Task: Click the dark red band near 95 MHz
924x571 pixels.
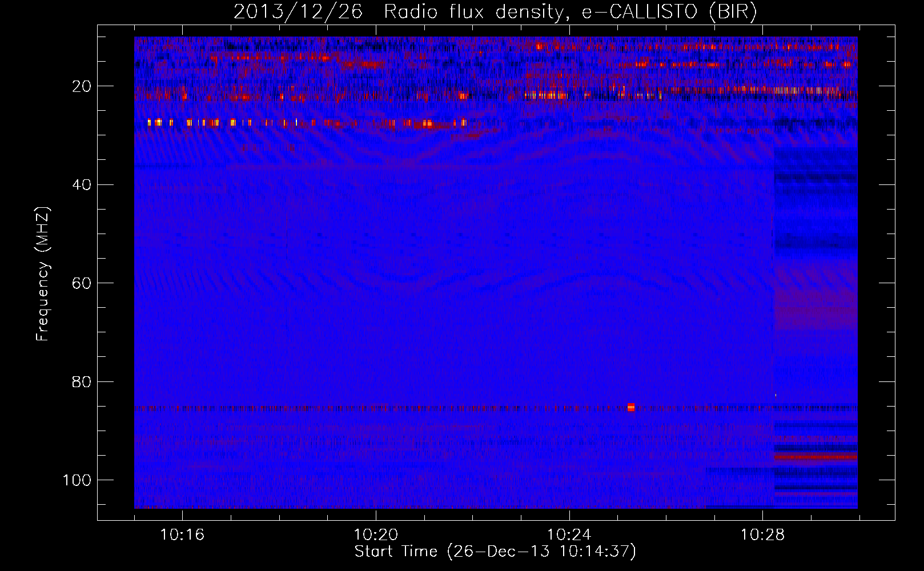Action: [x=816, y=457]
